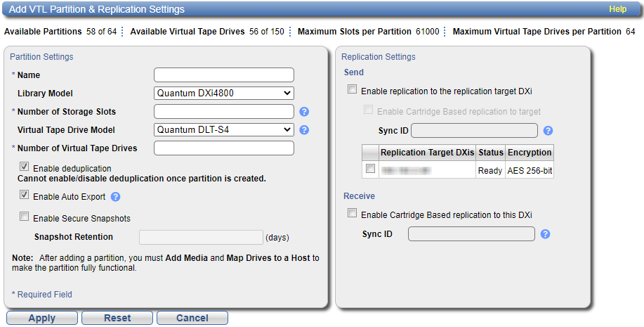
Task: Click the Cancel button
Action: pyautogui.click(x=192, y=318)
